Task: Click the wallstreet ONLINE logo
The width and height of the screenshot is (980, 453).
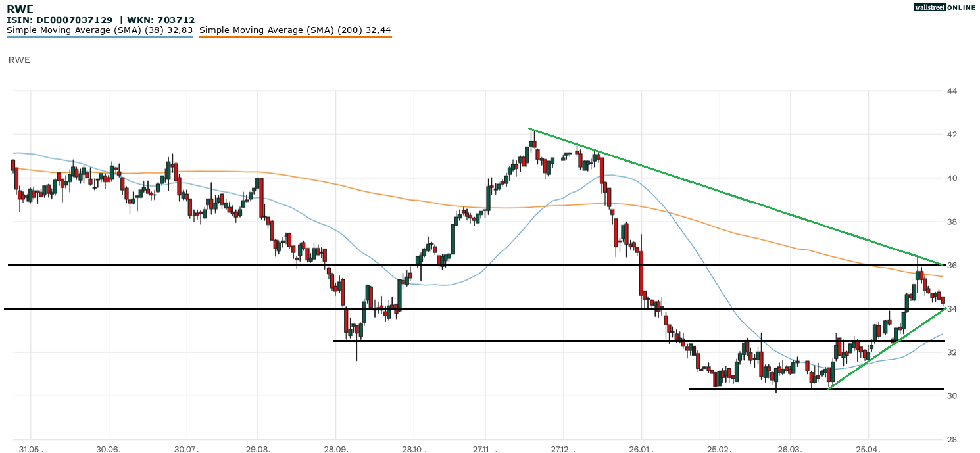Action: [x=944, y=7]
